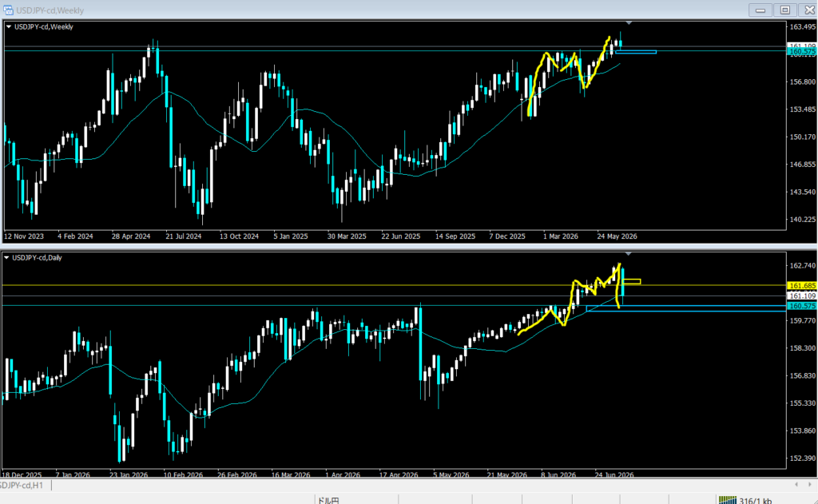Click the 5 May 2026 date label

[x=451, y=475]
